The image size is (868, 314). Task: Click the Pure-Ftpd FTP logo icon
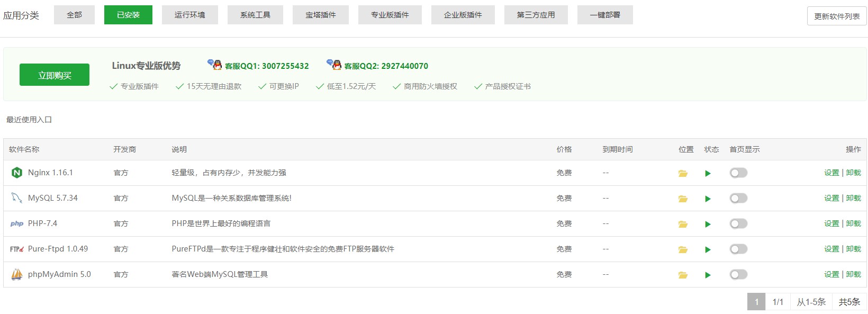click(x=17, y=249)
